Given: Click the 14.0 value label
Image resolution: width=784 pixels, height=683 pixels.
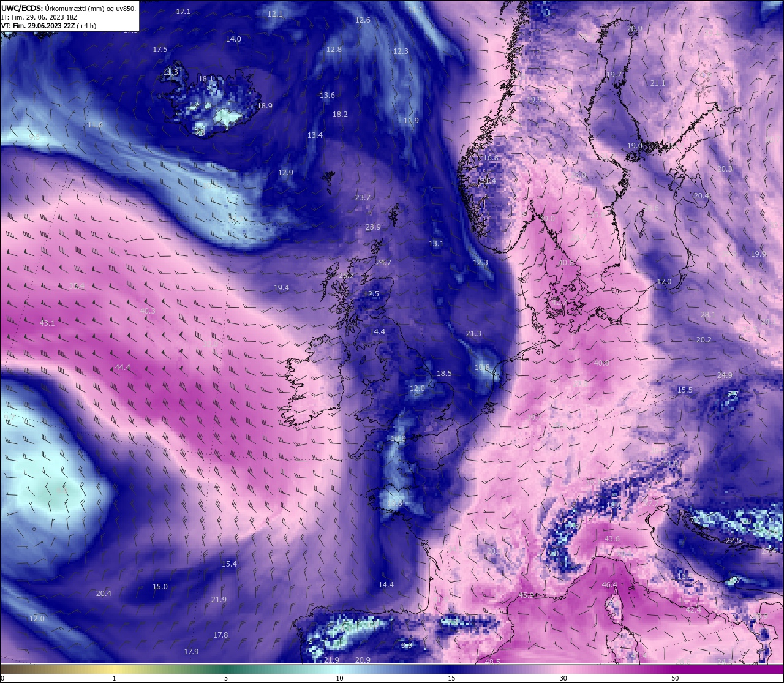Looking at the screenshot, I should tap(233, 39).
